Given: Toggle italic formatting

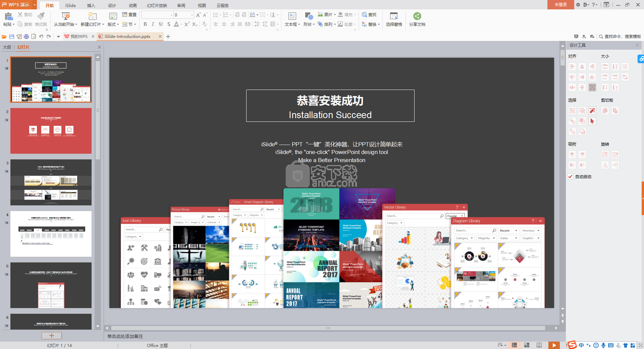Looking at the screenshot, I should (153, 24).
